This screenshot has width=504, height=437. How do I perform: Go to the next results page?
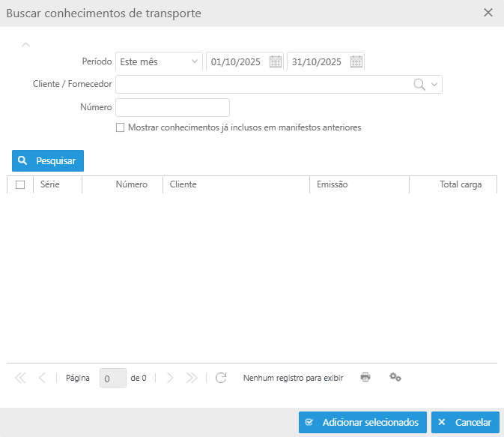(x=170, y=378)
